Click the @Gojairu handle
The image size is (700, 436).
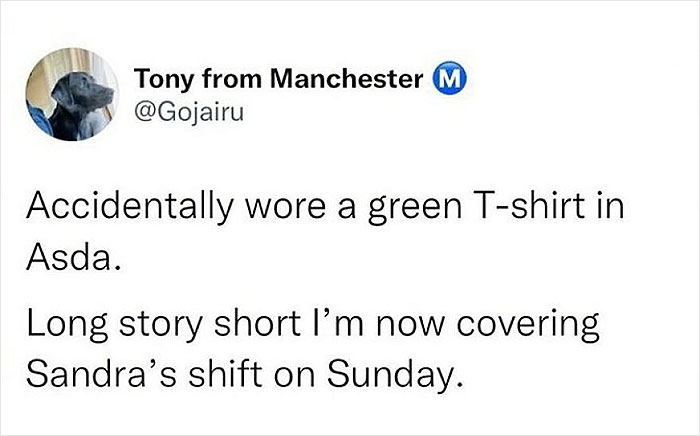point(188,110)
